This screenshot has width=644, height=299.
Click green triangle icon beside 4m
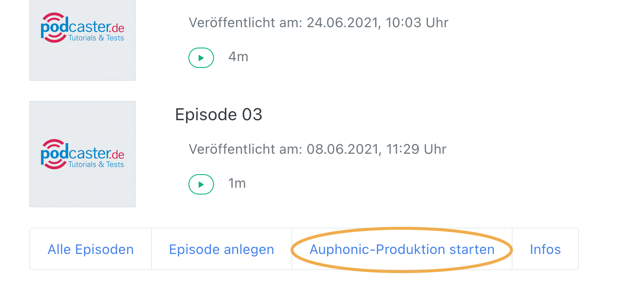coord(201,58)
